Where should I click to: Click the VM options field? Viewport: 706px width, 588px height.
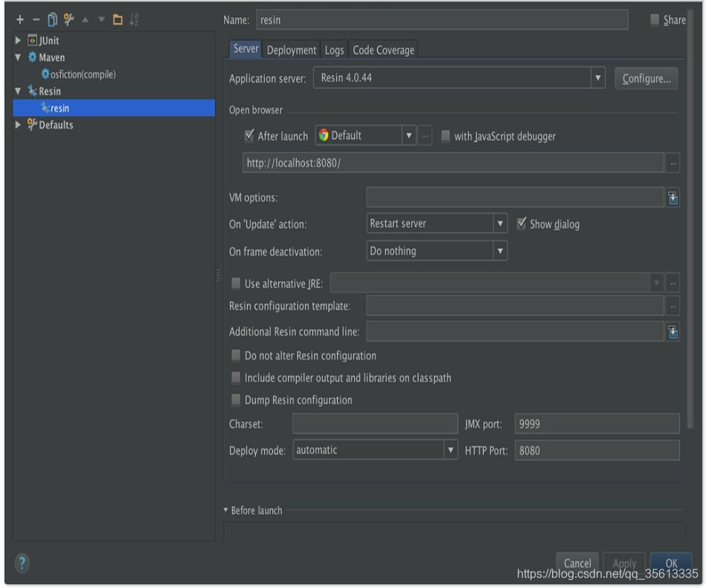tap(515, 197)
